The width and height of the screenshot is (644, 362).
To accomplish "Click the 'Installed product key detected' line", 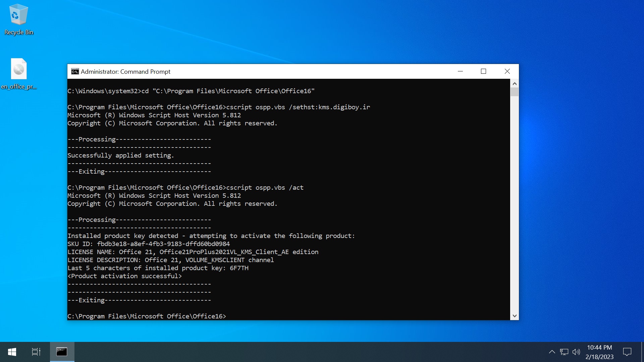I will [211, 236].
